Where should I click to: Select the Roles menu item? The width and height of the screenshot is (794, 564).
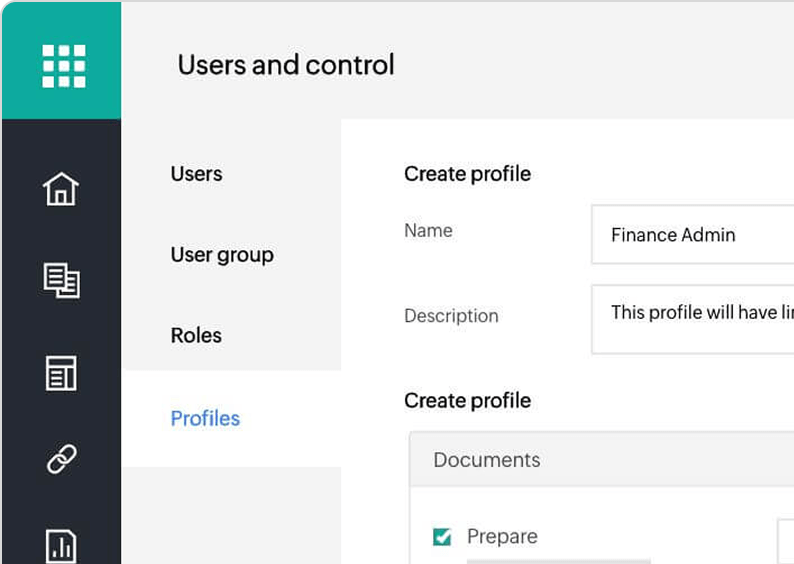pyautogui.click(x=196, y=335)
